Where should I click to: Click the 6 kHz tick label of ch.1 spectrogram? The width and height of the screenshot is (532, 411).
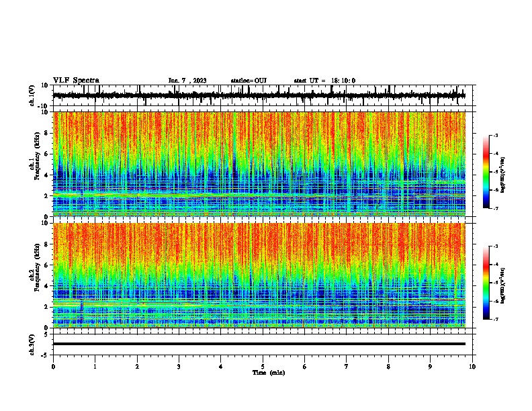coord(46,154)
